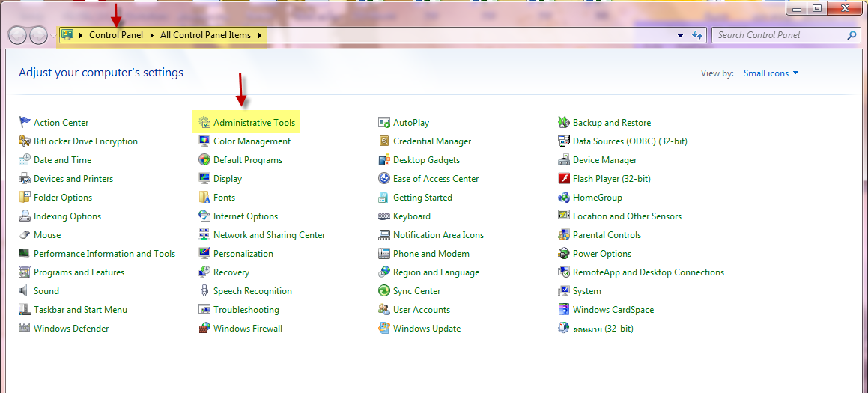Viewport: 868px width, 393px height.
Task: Open the Performance Information and Tools link
Action: click(105, 254)
